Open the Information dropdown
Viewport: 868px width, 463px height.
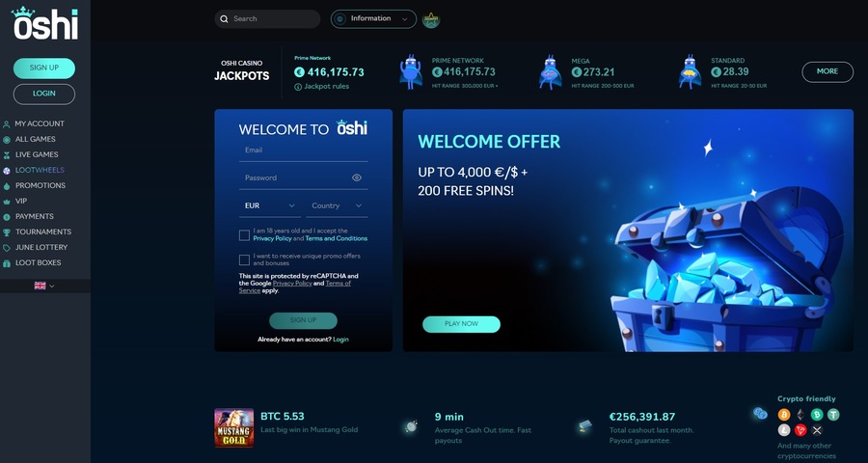373,19
